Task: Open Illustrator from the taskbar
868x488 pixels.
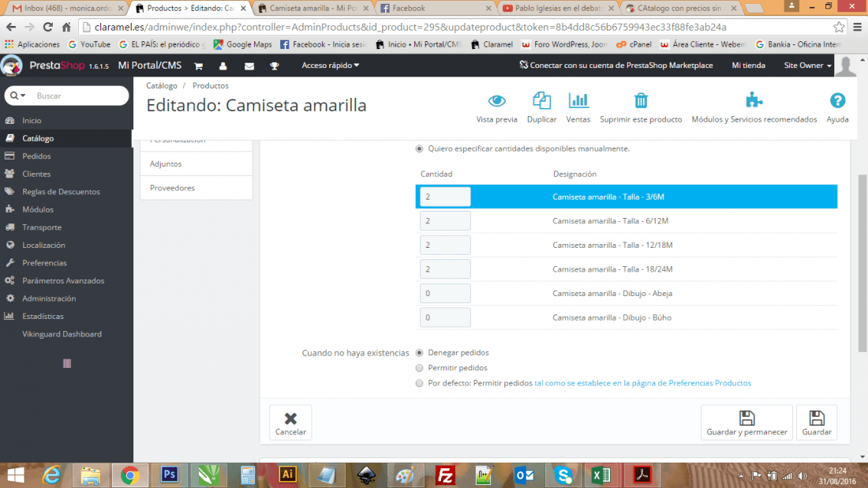Action: [x=287, y=475]
